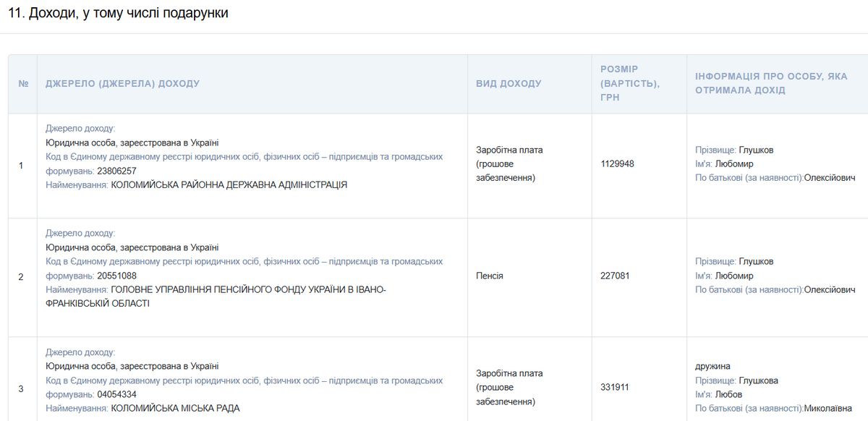Image resolution: width=868 pixels, height=421 pixels.
Task: Click the registry code 23806257
Action: (116, 171)
